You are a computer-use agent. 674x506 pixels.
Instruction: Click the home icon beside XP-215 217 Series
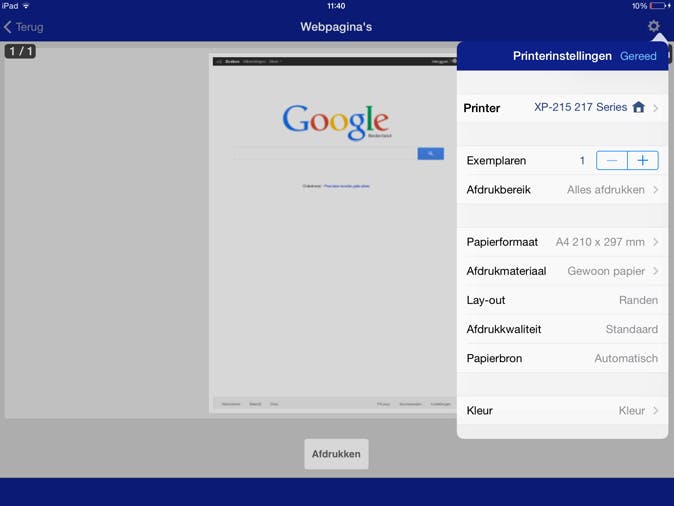(x=639, y=107)
